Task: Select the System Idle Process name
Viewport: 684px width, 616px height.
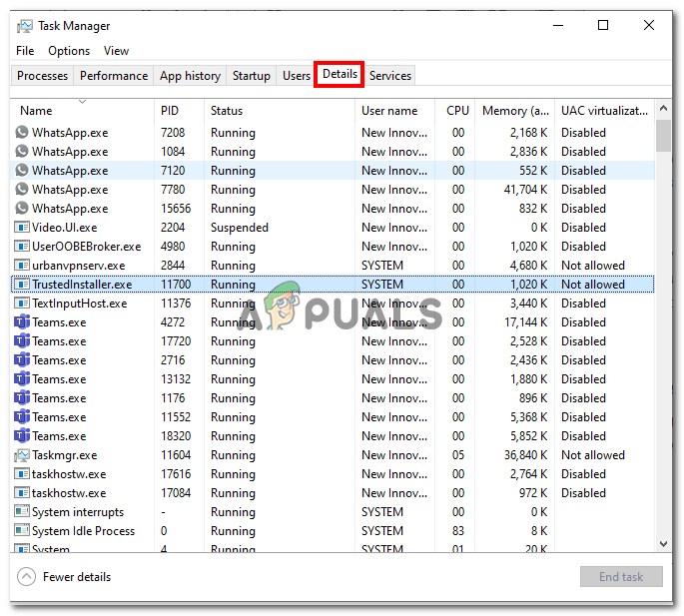Action: (83, 531)
